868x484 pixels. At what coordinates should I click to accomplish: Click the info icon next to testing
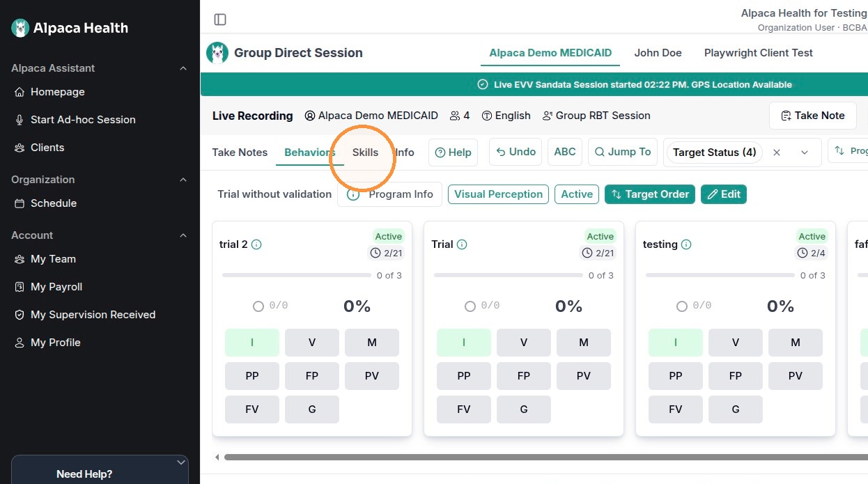[x=686, y=244]
